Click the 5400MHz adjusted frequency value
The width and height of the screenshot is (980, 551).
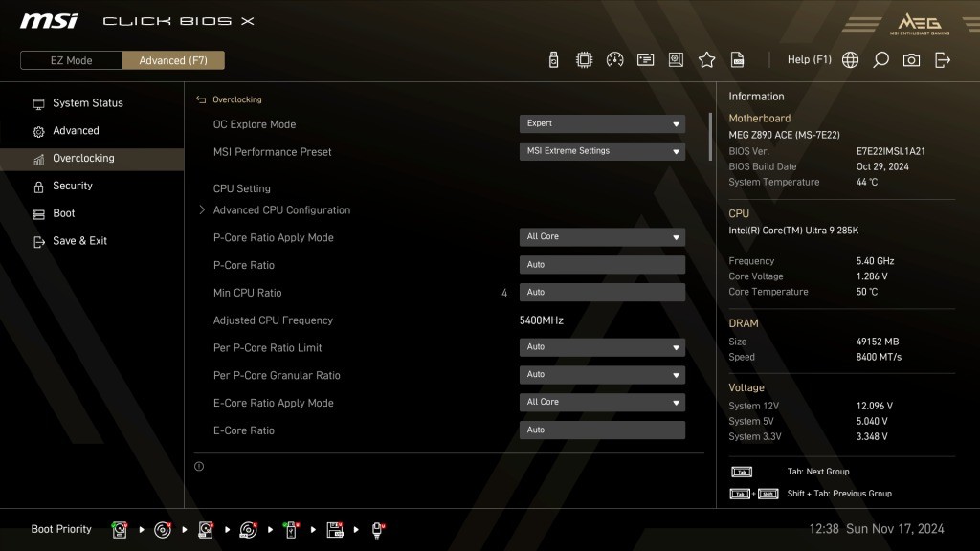click(x=542, y=320)
